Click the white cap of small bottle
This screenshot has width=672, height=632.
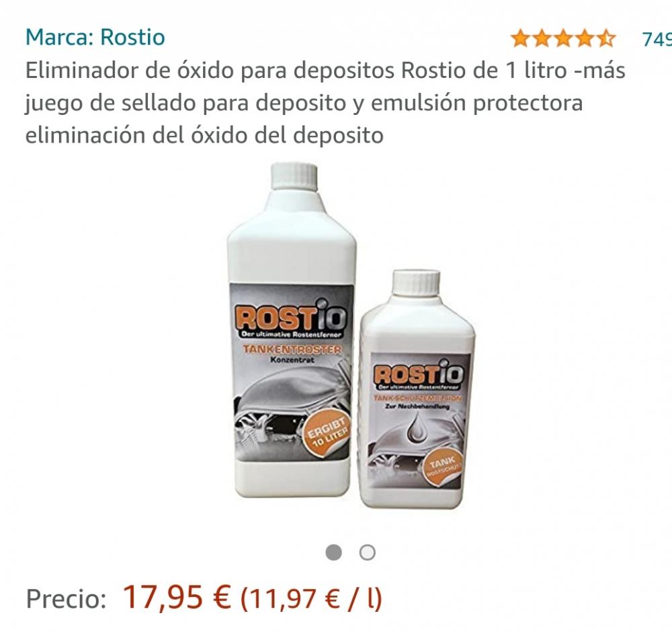pyautogui.click(x=416, y=282)
